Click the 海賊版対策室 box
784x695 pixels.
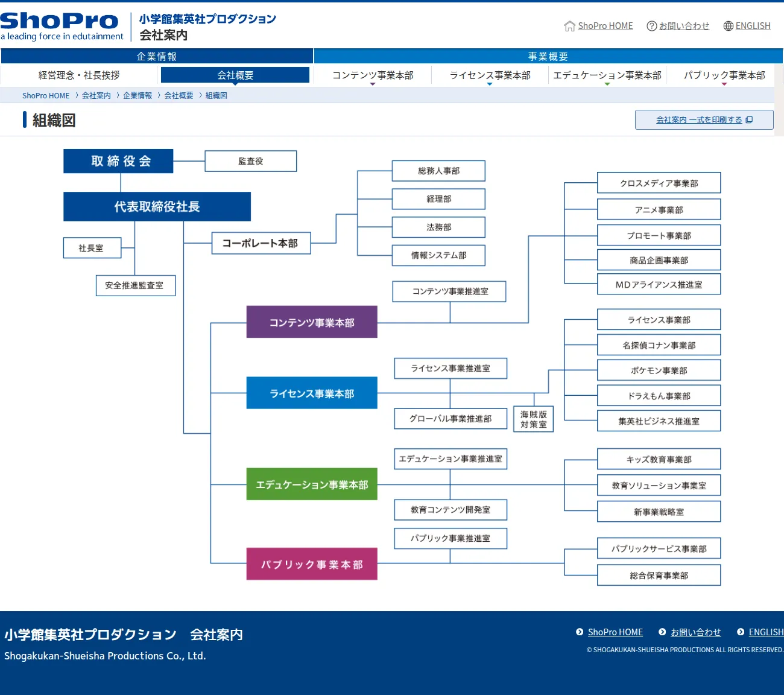pos(534,419)
